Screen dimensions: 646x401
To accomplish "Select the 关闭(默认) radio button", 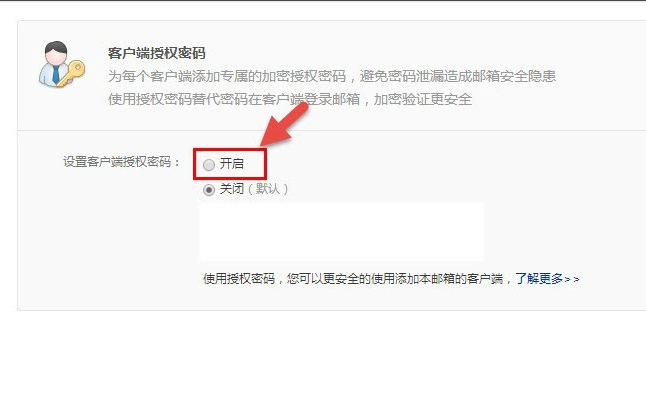I will [x=209, y=190].
